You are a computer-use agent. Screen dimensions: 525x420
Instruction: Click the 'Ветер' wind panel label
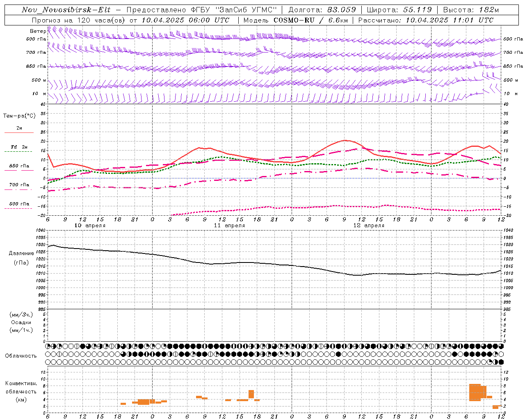[38, 31]
